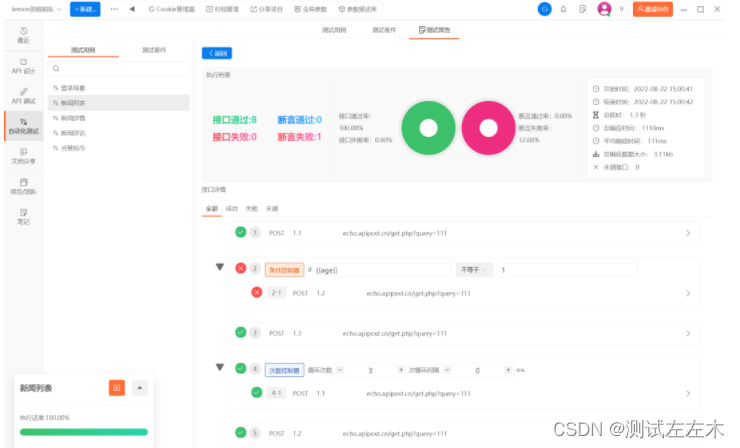
Task: Collapse the 新闻列表 progress panel
Action: tap(140, 388)
